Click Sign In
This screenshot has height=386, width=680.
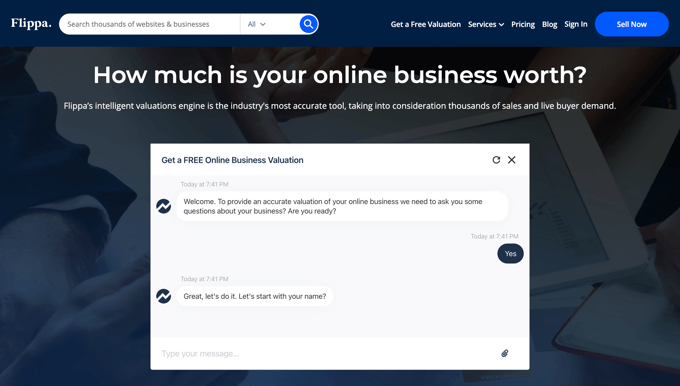point(575,24)
